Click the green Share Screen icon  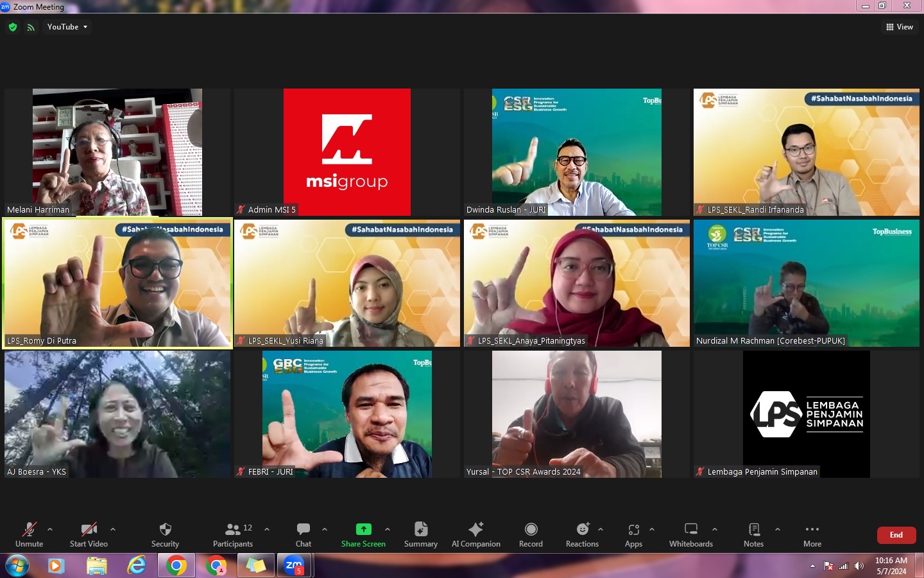pos(363,529)
